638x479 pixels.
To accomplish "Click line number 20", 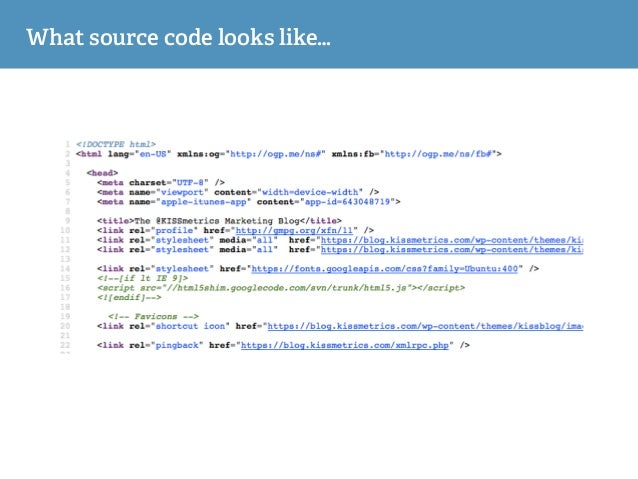I will point(65,326).
